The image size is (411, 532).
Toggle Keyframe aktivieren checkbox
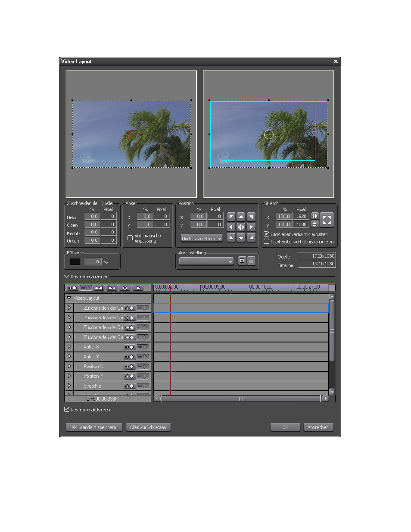coord(67,409)
